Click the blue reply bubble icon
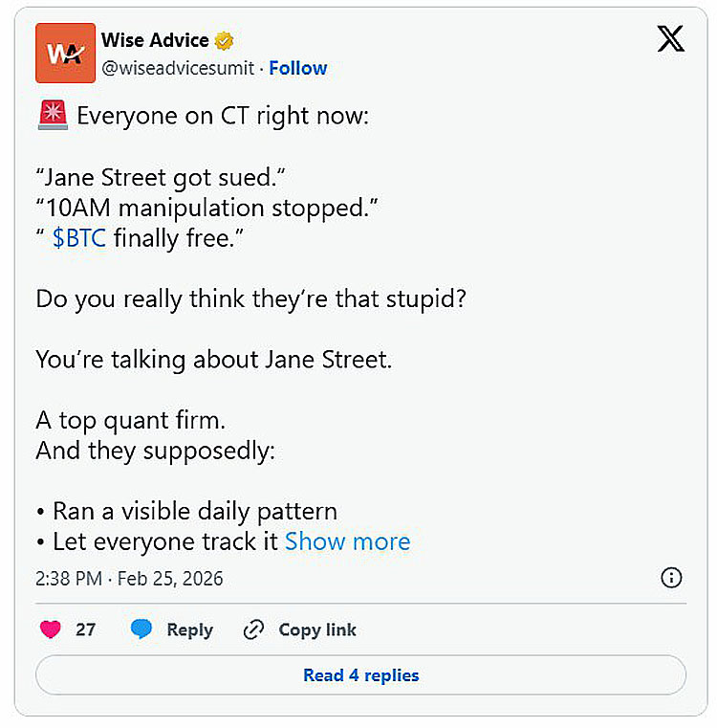This screenshot has height=728, width=717. (x=142, y=629)
